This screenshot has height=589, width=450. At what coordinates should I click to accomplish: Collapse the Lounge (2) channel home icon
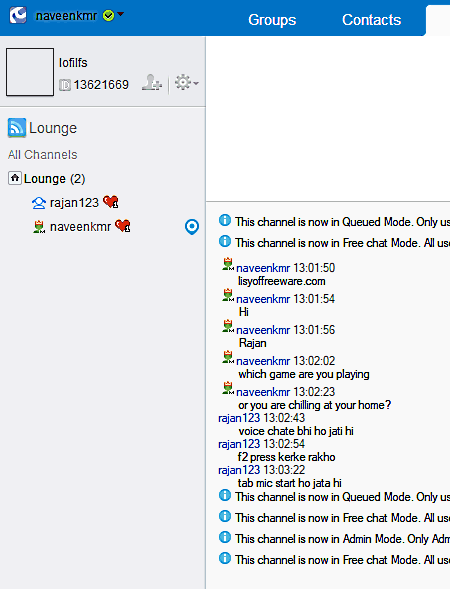click(15, 178)
